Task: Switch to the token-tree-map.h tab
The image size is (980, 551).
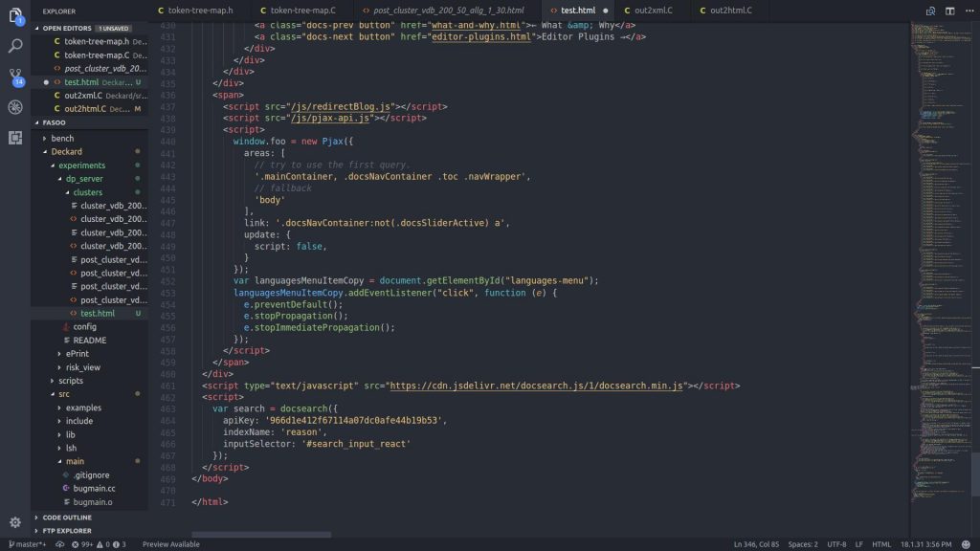Action: point(200,11)
